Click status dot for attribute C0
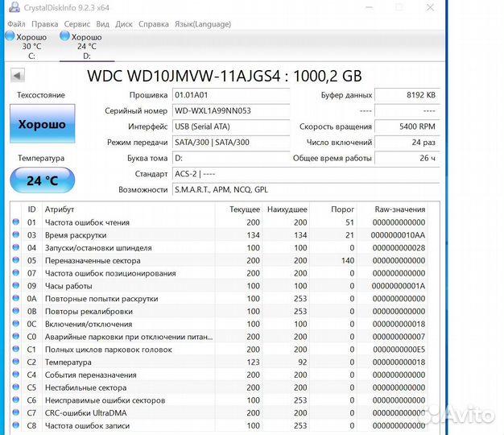The image size is (504, 435). [x=16, y=336]
